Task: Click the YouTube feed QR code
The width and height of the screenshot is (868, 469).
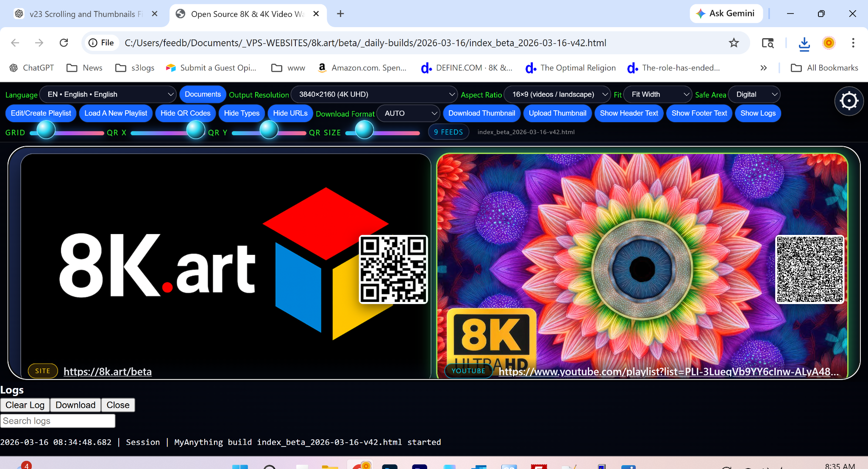Action: pos(810,269)
